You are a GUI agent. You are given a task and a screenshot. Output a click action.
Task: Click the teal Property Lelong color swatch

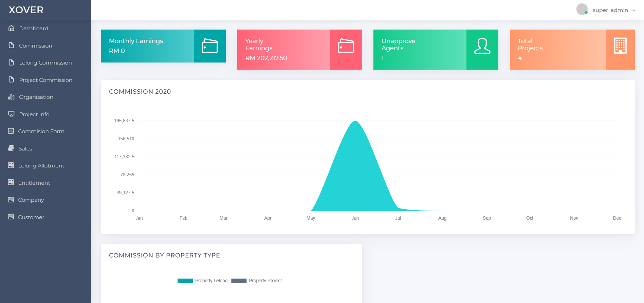[x=185, y=281]
